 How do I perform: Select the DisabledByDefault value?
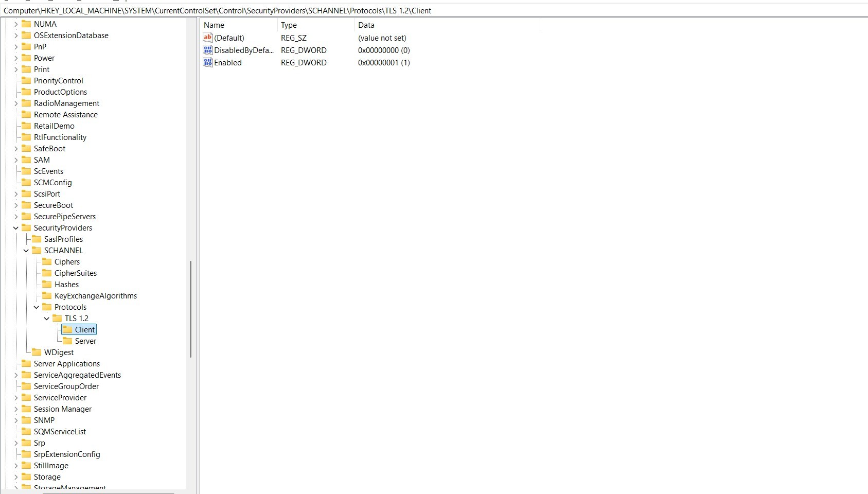(x=243, y=50)
